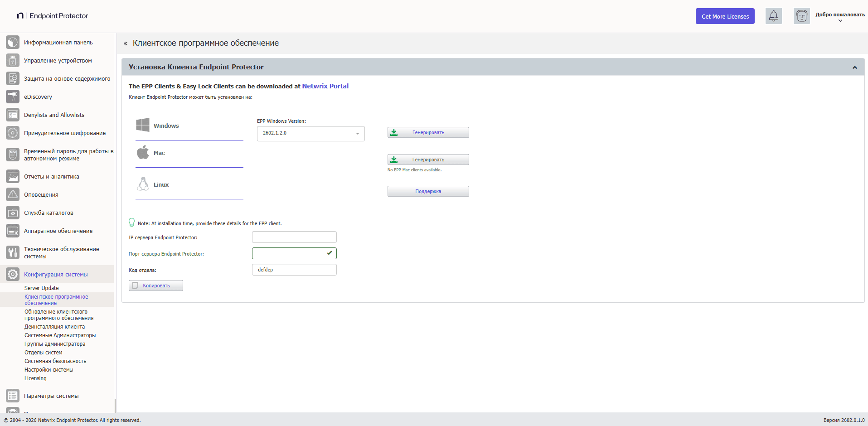Select Системные Администраторы submenu item

point(60,335)
